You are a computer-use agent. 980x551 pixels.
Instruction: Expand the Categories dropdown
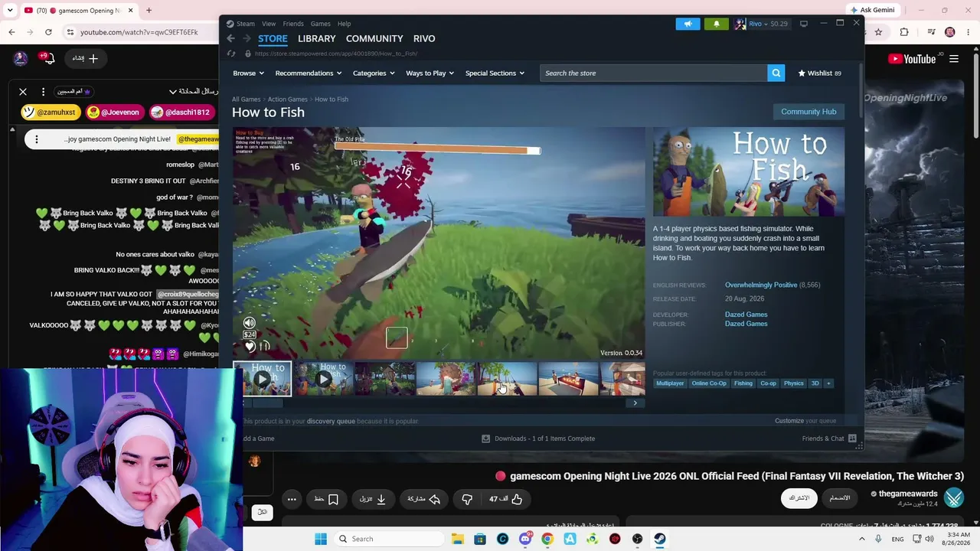tap(374, 73)
